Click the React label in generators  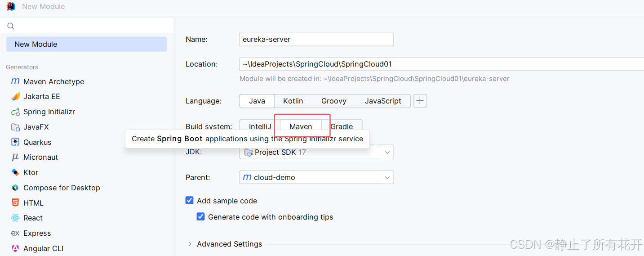[33, 218]
